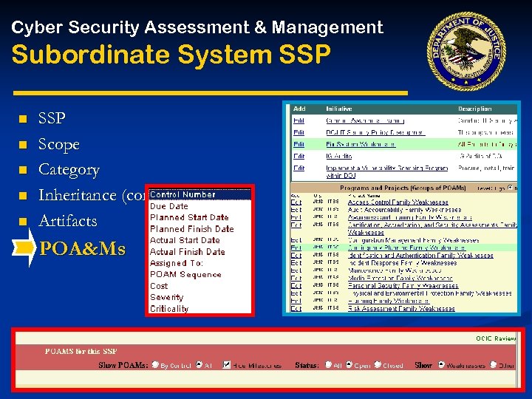Click Audit Accountability Family Weaknesses entry
Viewport: 532px width, 399px height.
(404, 210)
